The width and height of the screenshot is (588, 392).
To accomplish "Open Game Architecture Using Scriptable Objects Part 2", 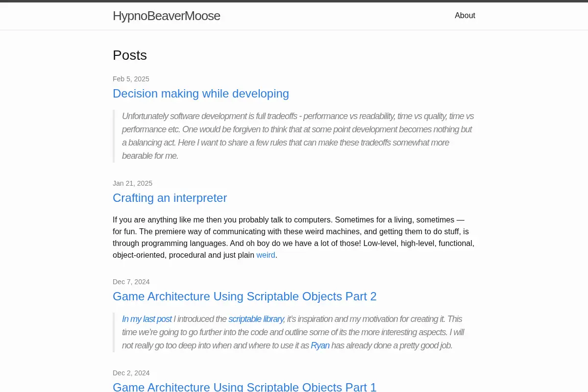I will click(245, 296).
